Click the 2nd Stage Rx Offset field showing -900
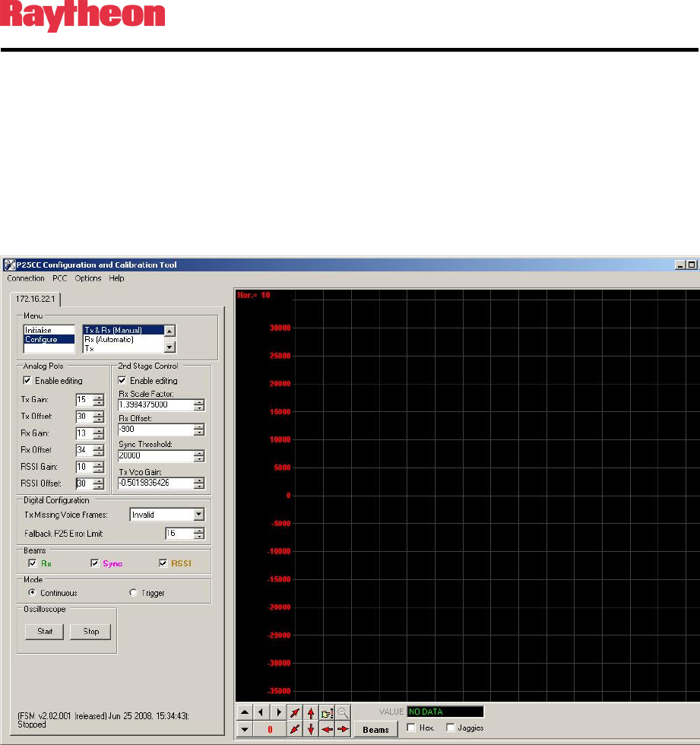Screen dimensions: 700x745 click(156, 430)
